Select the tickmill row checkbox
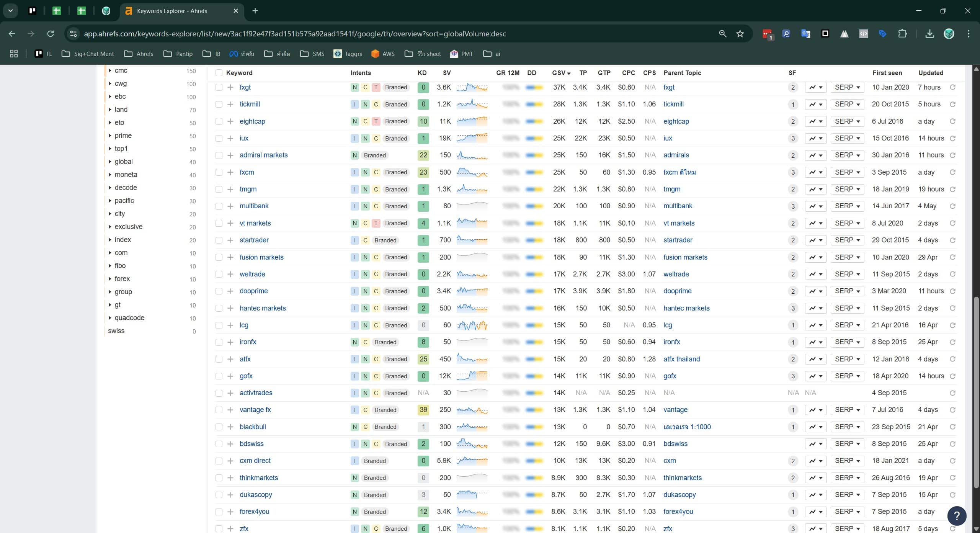 219,104
